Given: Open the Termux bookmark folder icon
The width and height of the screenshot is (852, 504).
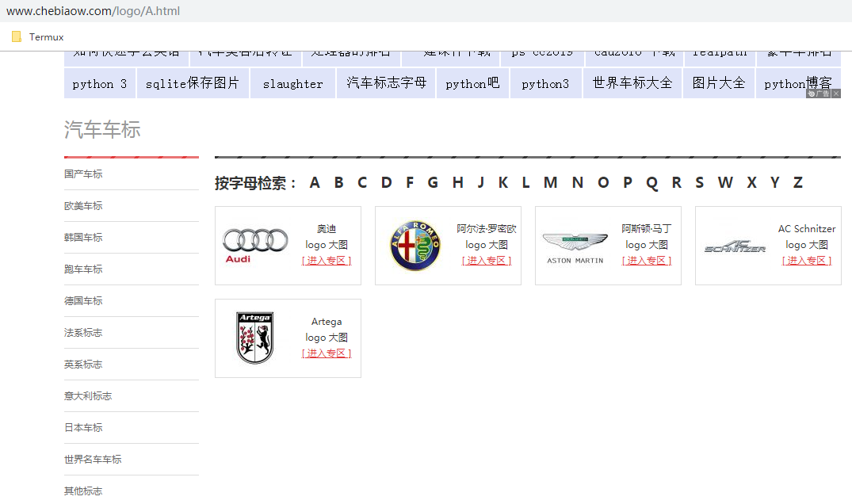Looking at the screenshot, I should click(x=17, y=36).
